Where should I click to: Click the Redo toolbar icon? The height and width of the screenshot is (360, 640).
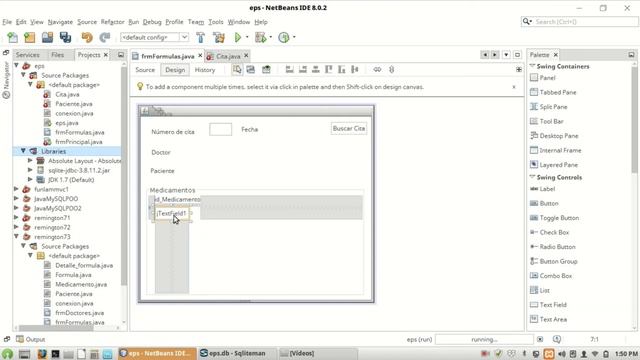click(x=105, y=38)
